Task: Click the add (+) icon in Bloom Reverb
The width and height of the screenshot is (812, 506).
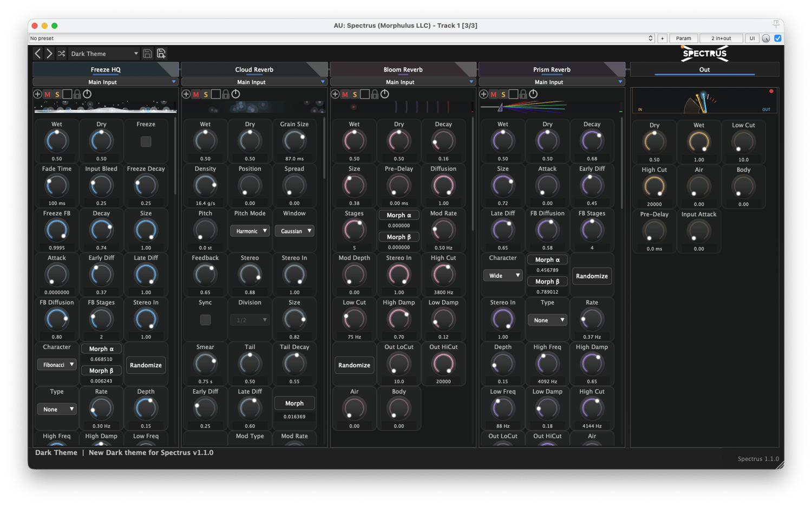Action: [x=335, y=94]
